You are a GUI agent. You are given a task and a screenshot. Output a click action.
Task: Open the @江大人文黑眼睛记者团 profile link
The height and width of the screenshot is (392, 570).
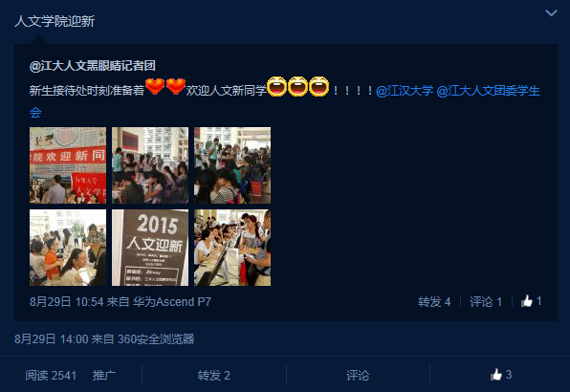coord(93,66)
